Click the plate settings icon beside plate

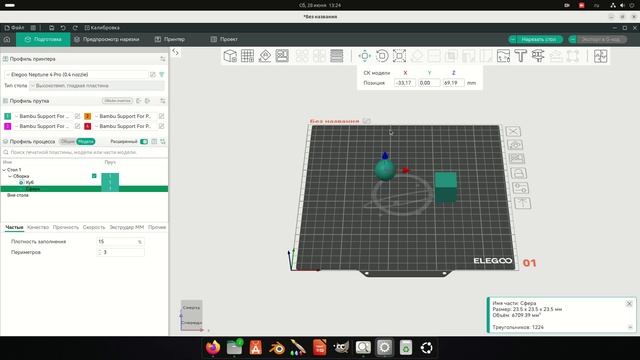(520, 188)
